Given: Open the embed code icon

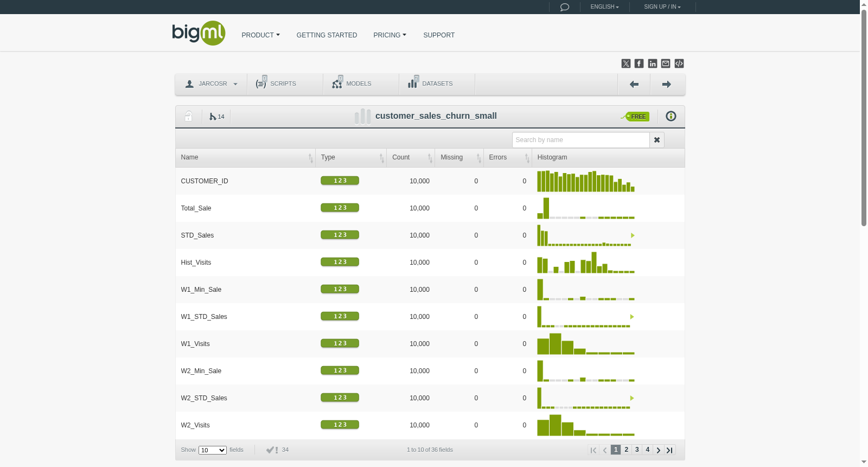Looking at the screenshot, I should (x=679, y=63).
